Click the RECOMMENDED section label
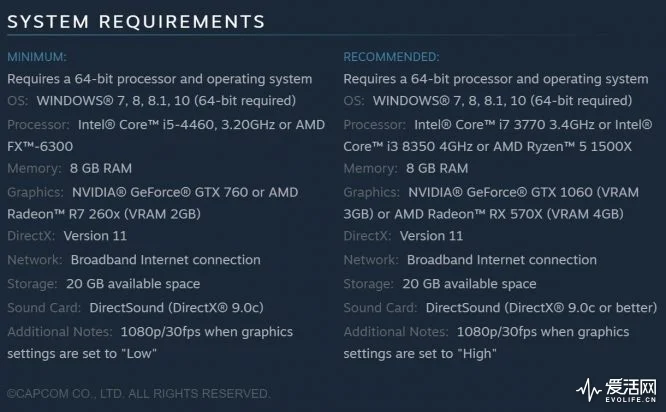The height and width of the screenshot is (412, 666). (x=391, y=57)
